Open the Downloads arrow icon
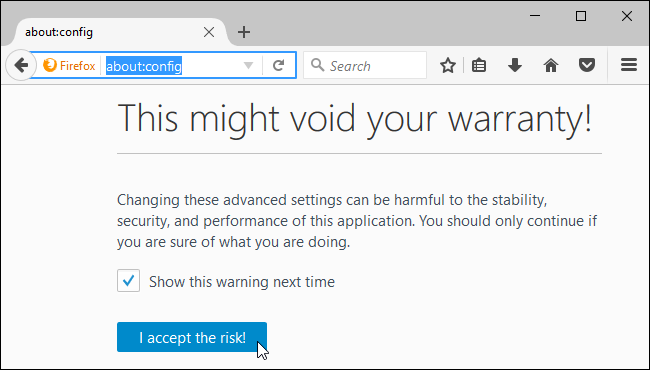Viewport: 650px width, 370px height. (514, 65)
